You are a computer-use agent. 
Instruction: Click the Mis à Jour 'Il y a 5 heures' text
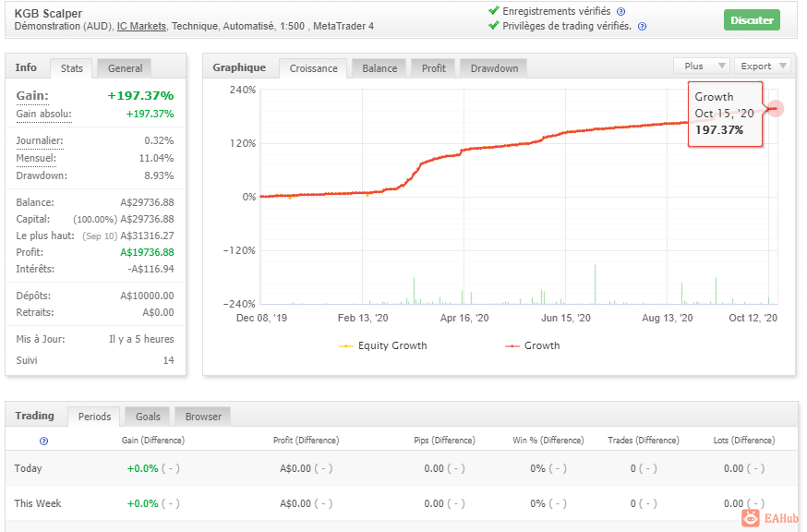tap(141, 339)
